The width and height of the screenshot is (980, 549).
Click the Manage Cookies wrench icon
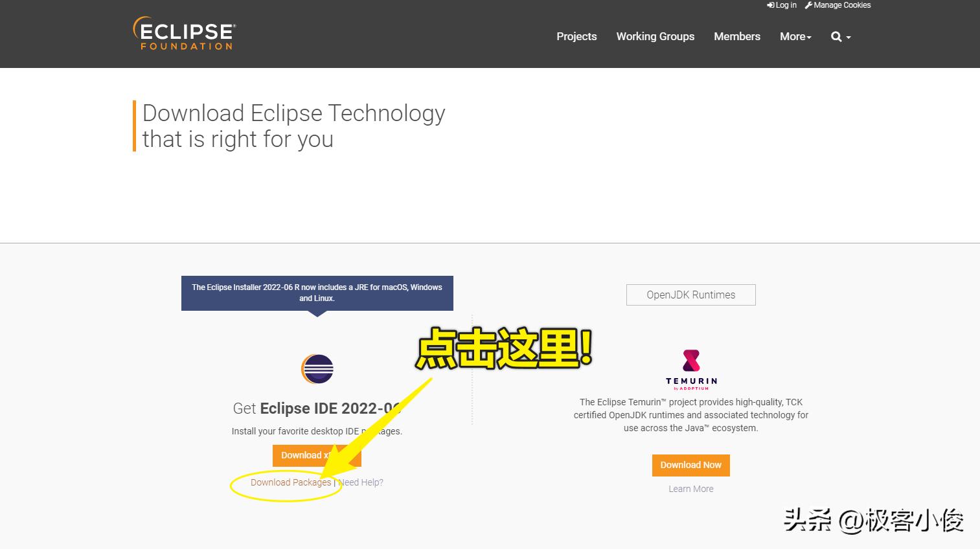click(x=808, y=5)
